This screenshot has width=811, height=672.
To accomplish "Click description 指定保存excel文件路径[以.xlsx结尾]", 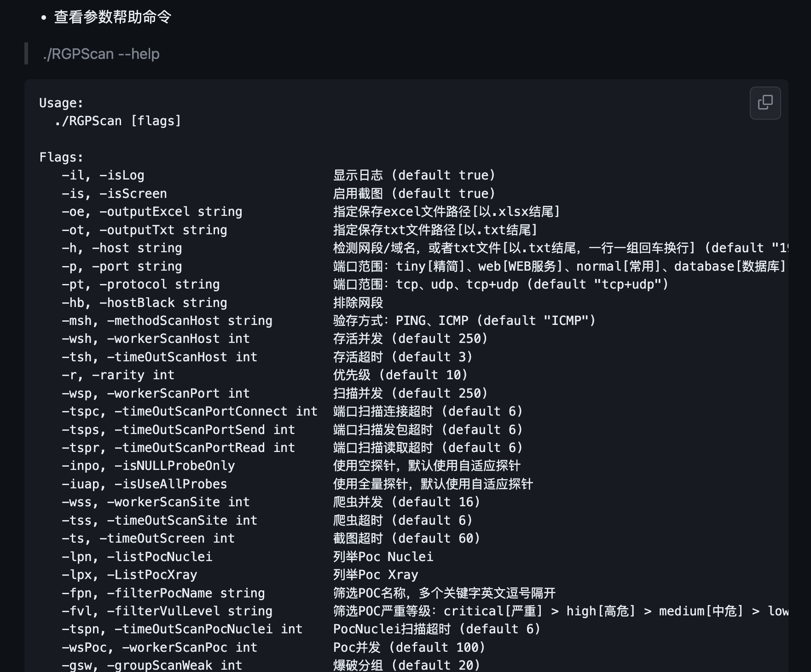I will pyautogui.click(x=446, y=212).
